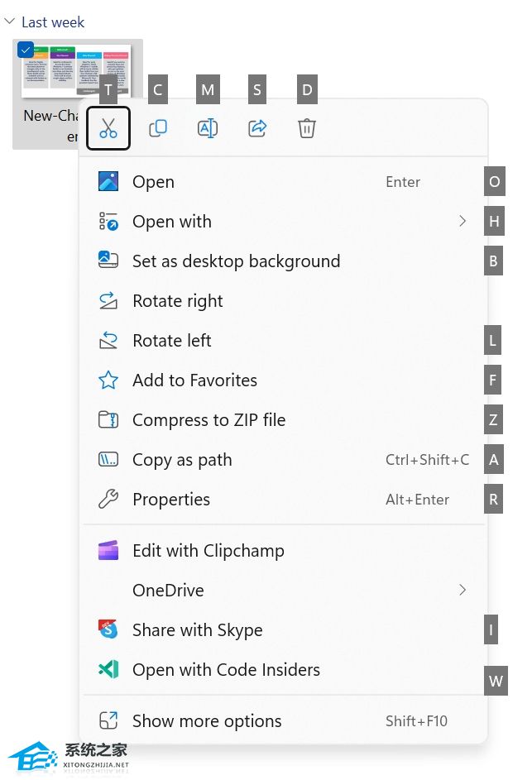Click the Cut scissors icon
Image resolution: width=532 pixels, height=780 pixels.
coord(108,128)
